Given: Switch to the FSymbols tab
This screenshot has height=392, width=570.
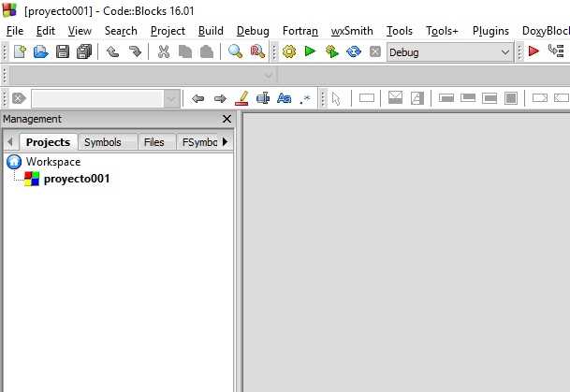Looking at the screenshot, I should [x=198, y=142].
